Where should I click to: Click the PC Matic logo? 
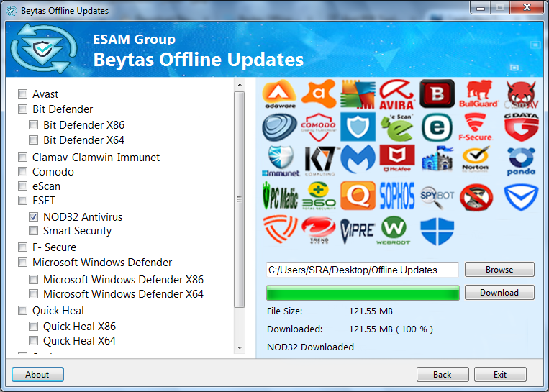tap(280, 196)
